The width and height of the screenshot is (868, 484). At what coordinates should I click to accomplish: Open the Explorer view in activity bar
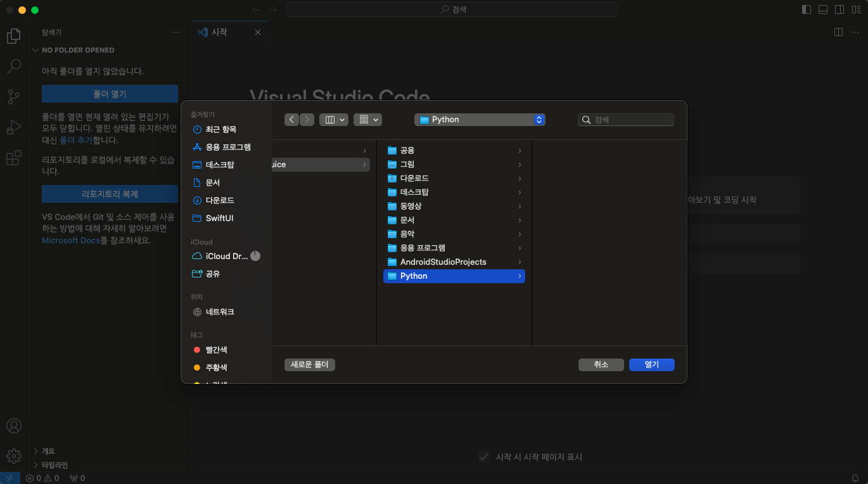[x=14, y=35]
